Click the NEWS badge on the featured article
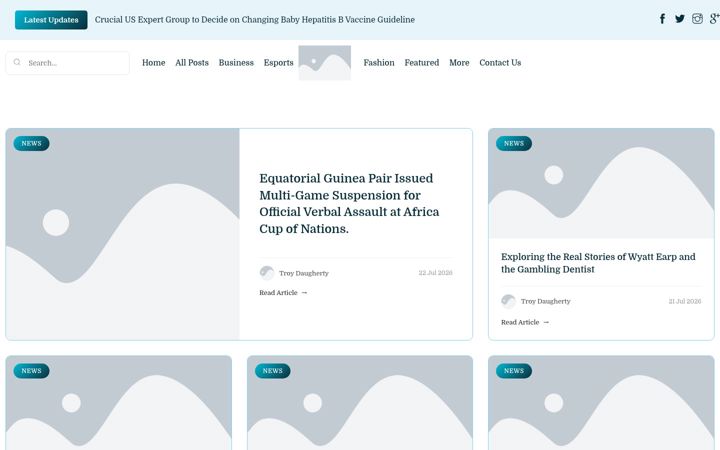720x450 pixels. coord(31,143)
